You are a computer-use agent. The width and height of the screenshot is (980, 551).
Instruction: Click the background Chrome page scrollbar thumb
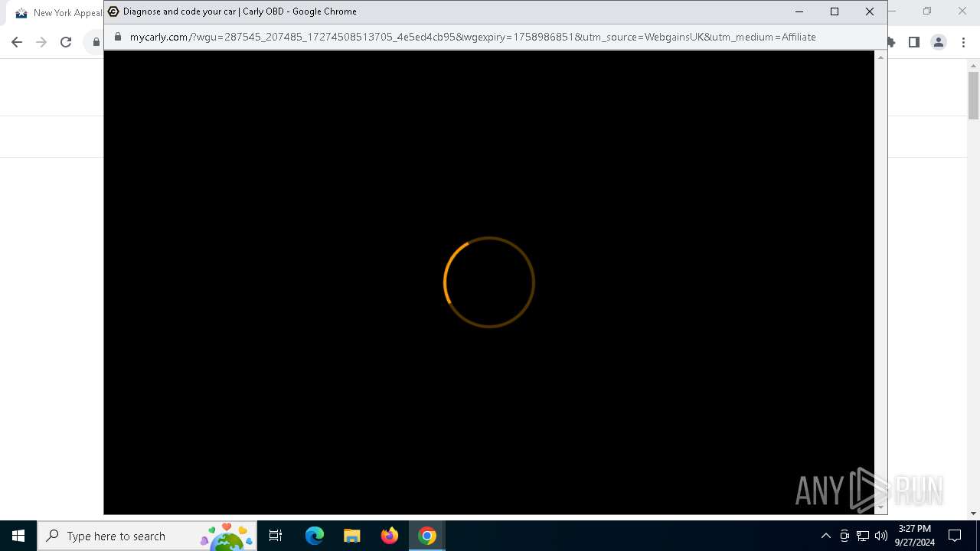(x=973, y=96)
